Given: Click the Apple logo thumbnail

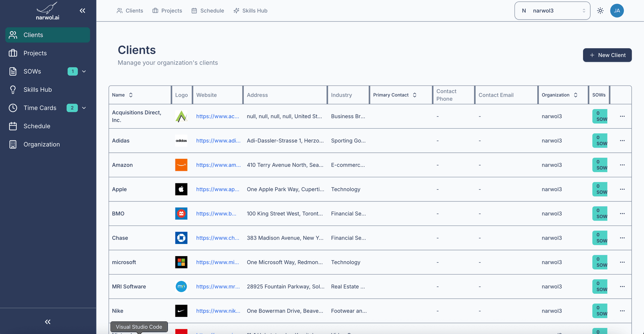Looking at the screenshot, I should click(x=181, y=189).
